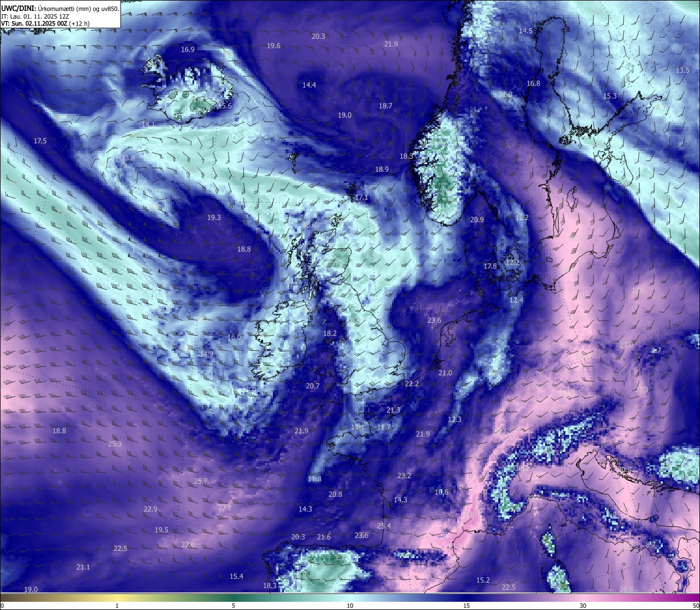Click the 19.3 value on the map
Viewport: 700px width, 610px height.
(x=214, y=217)
